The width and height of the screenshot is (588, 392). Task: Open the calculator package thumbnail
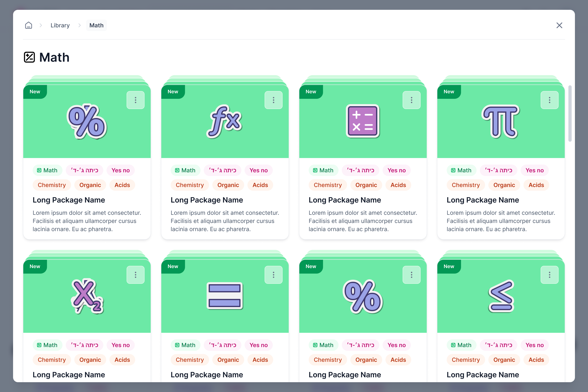coord(363,121)
